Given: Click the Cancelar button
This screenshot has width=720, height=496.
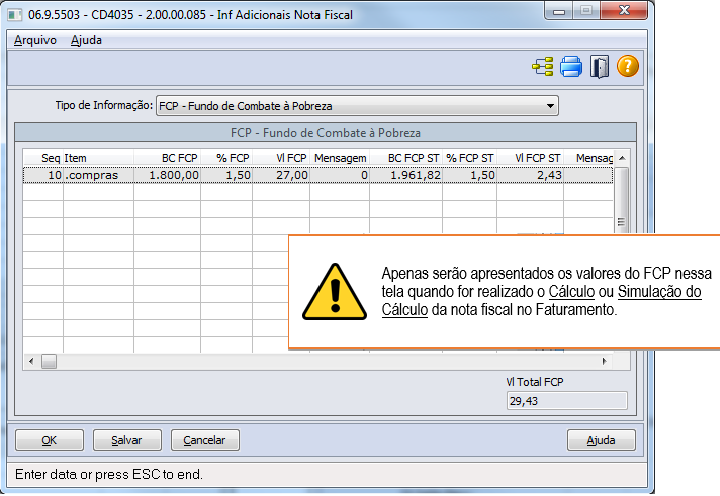Looking at the screenshot, I should point(205,440).
